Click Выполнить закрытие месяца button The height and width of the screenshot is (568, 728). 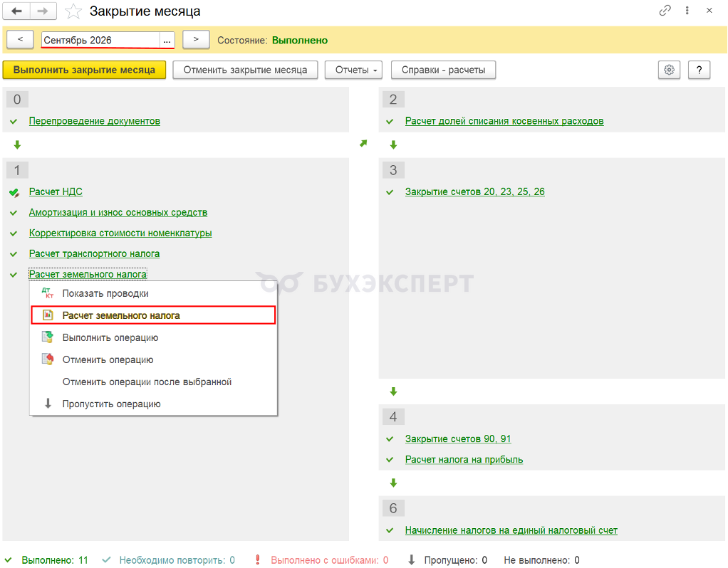(84, 70)
